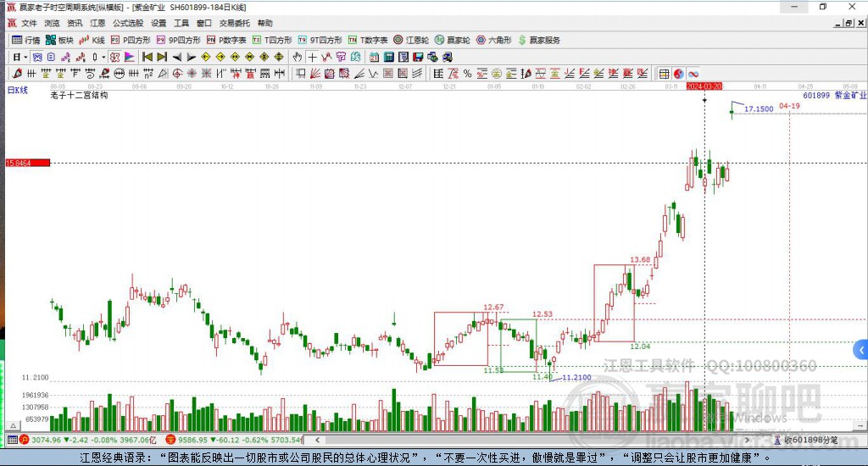The image size is (868, 466).
Task: Toggle the crosshair cursor tool
Action: pyautogui.click(x=312, y=57)
